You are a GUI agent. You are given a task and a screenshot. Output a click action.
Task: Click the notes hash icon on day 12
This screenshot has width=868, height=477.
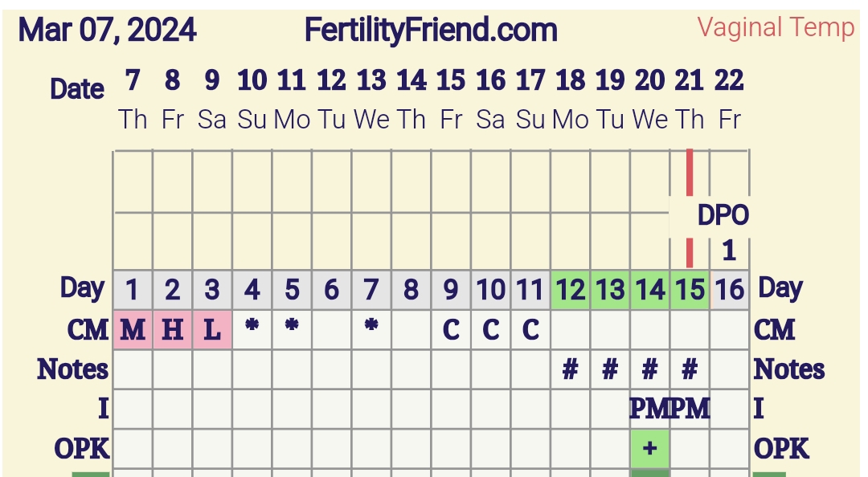570,369
